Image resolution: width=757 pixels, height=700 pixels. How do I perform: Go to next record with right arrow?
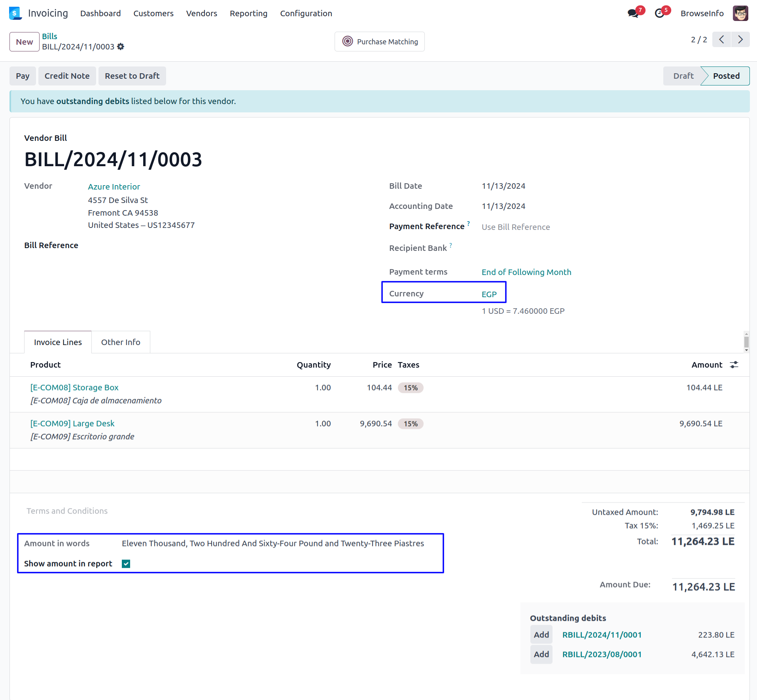tap(740, 40)
